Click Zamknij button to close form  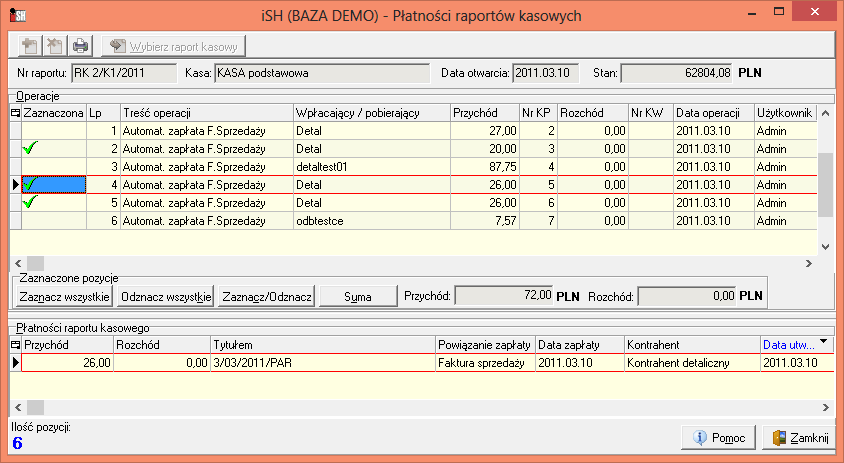pos(799,438)
